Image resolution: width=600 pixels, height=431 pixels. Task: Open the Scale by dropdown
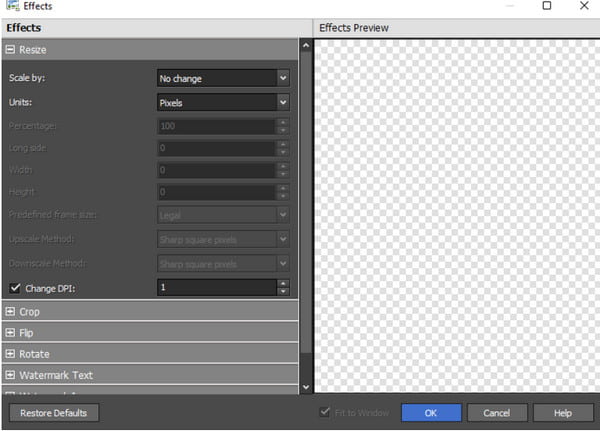pos(223,78)
